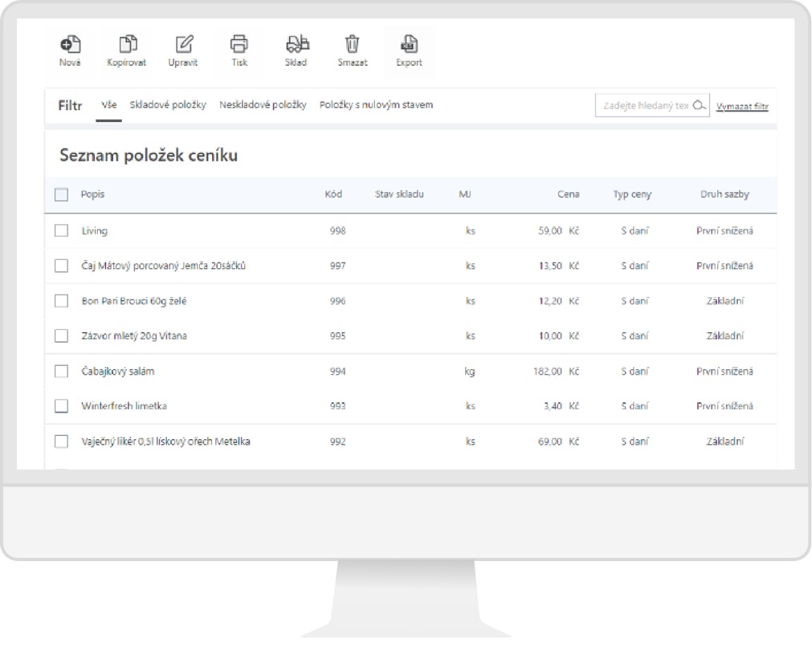Select checkbox for Čabajkový salám row
Image resolution: width=812 pixels, height=651 pixels.
tap(62, 372)
